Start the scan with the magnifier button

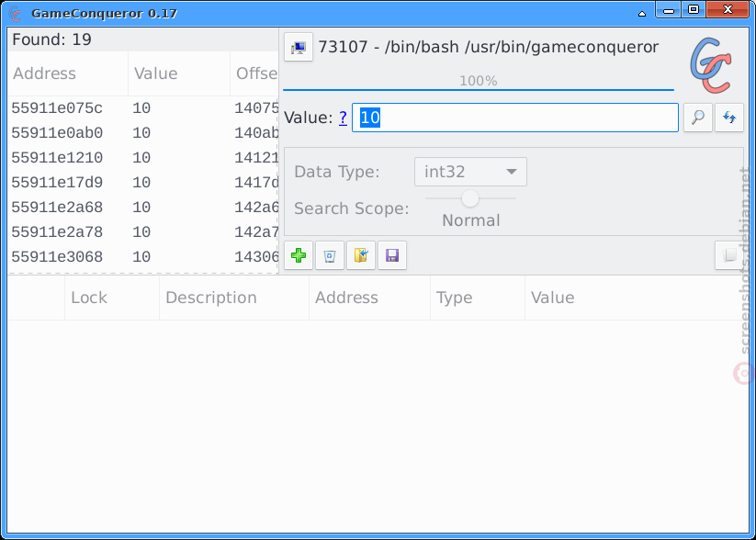pos(697,118)
